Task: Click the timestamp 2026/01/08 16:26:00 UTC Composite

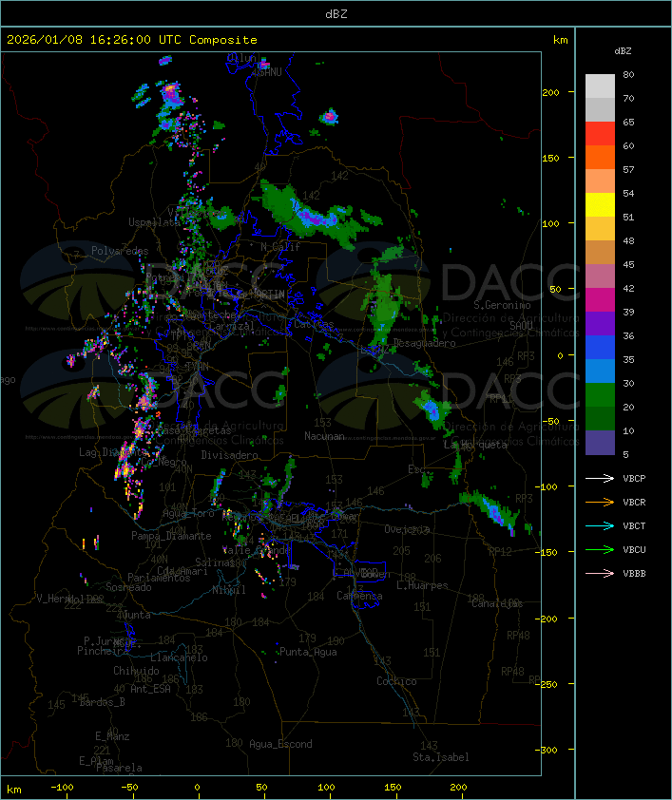Action: (x=132, y=40)
